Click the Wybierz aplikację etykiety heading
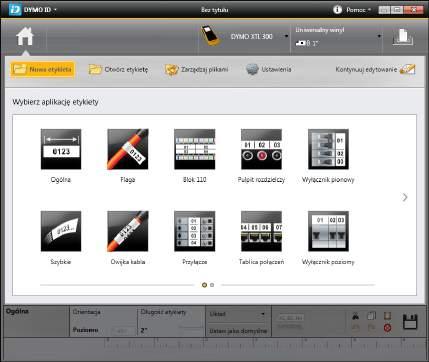This screenshot has height=362, width=429. point(55,102)
